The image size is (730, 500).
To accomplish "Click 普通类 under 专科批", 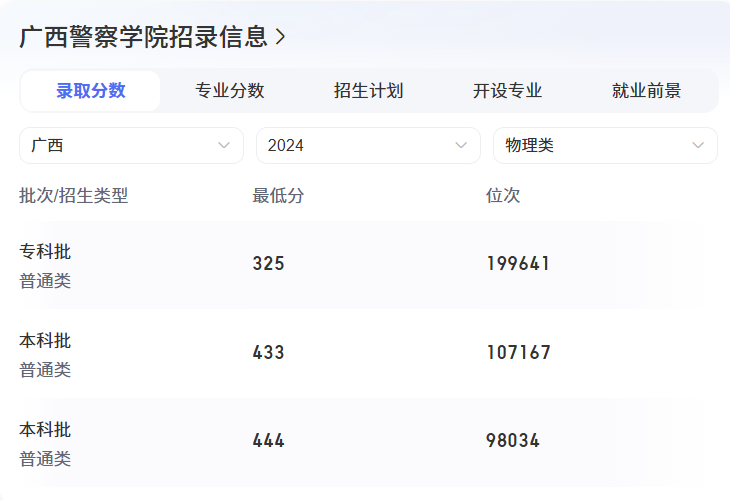I will click(45, 281).
